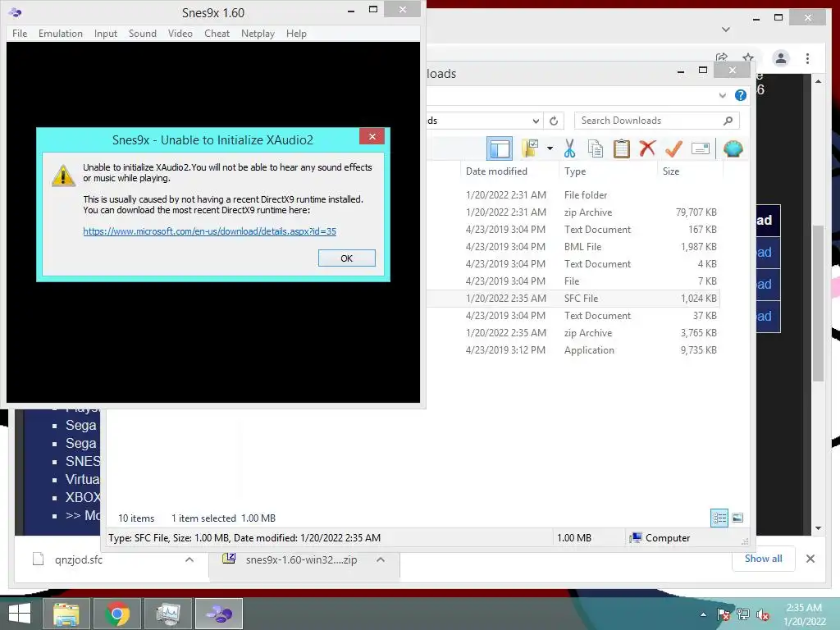Open the Chrome profile avatar

tap(781, 58)
